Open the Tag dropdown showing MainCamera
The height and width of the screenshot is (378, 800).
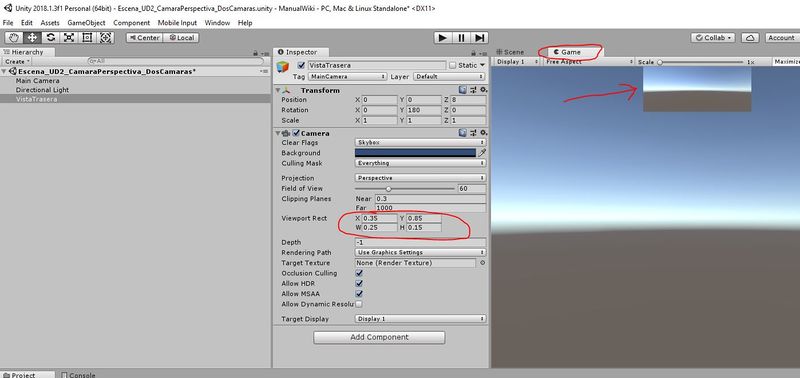click(346, 77)
